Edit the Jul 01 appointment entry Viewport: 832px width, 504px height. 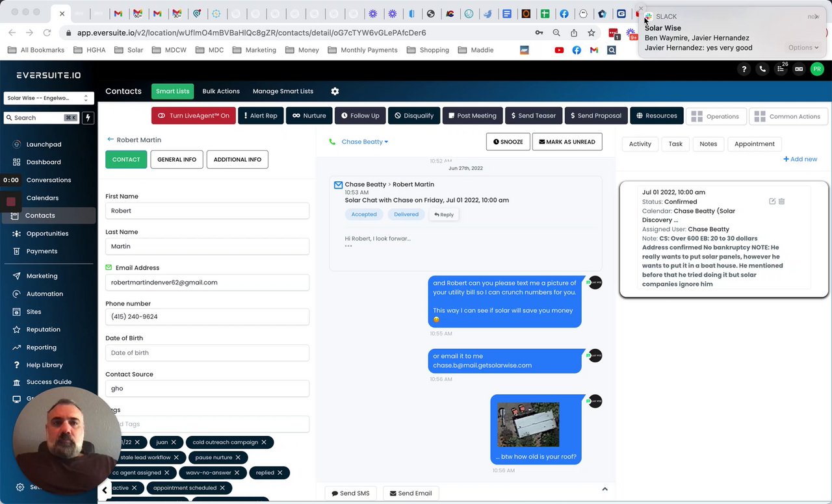(x=772, y=201)
